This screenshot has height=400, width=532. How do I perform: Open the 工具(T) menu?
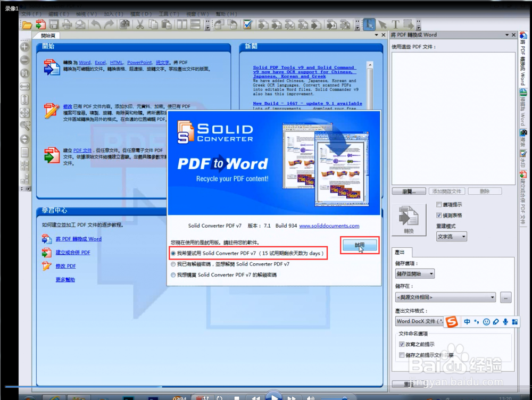pos(169,14)
